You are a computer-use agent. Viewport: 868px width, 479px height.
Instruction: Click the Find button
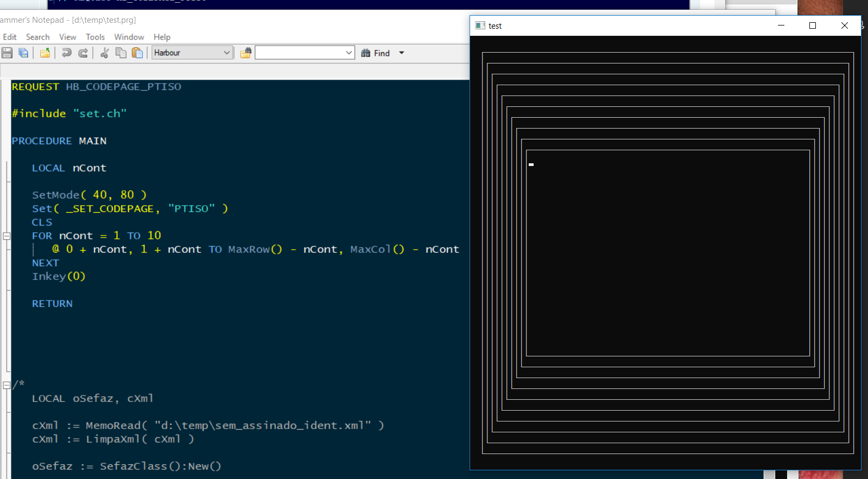tap(376, 53)
